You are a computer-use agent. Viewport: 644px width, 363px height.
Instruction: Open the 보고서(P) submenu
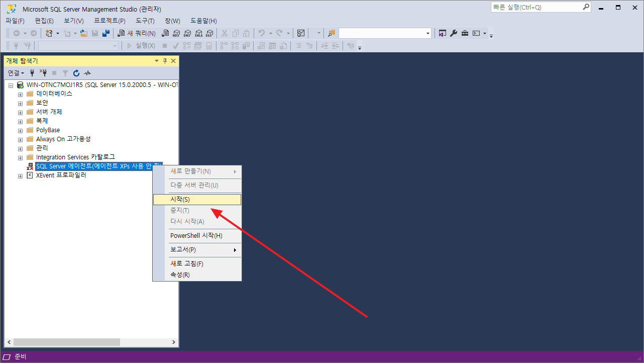(x=197, y=250)
